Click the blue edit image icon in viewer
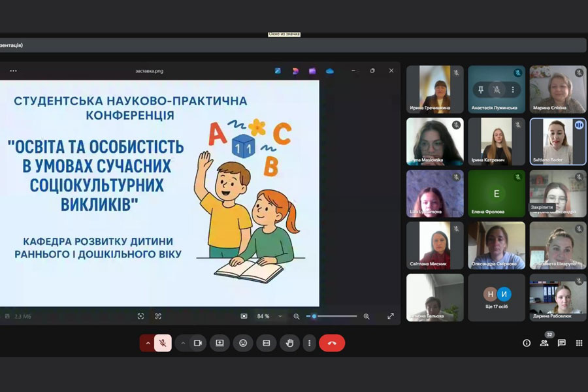The image size is (588, 392). [278, 71]
